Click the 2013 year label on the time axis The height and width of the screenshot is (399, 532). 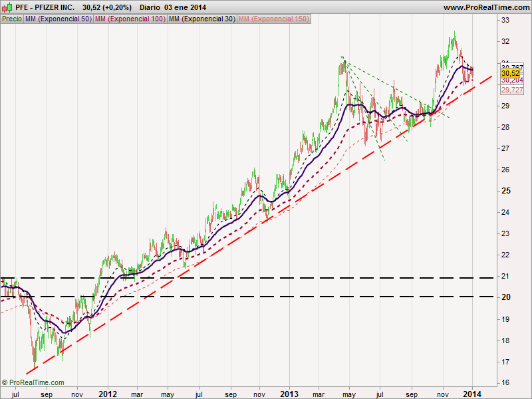[x=289, y=394]
